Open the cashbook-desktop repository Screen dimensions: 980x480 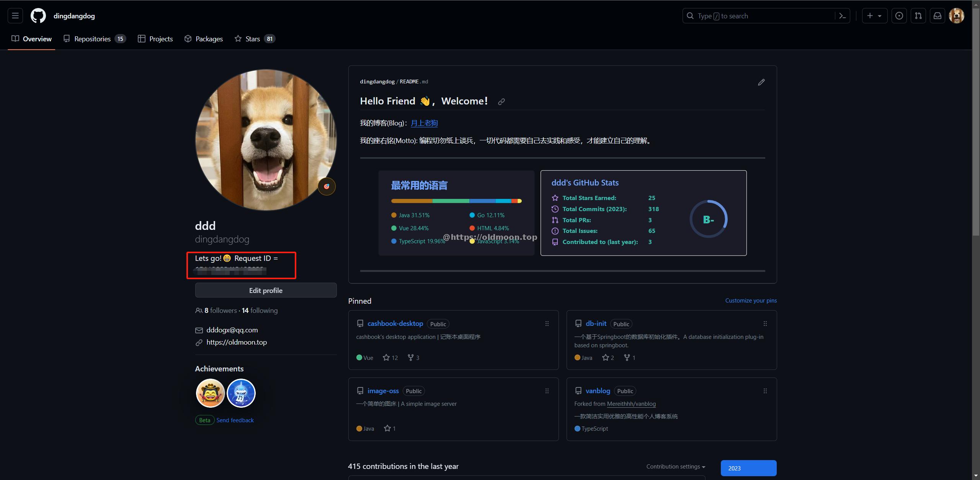click(x=395, y=324)
